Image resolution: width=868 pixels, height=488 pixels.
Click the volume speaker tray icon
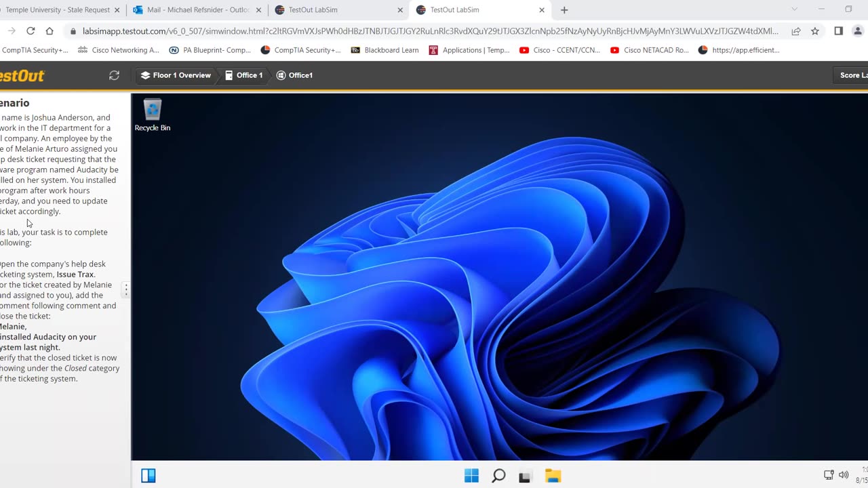pos(844,475)
